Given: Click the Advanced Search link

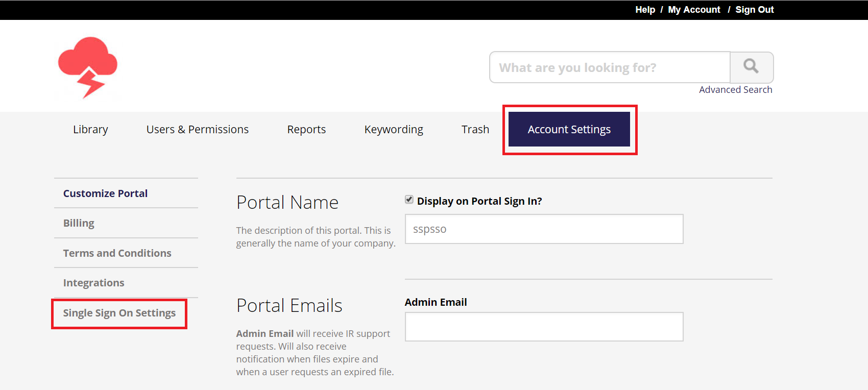Looking at the screenshot, I should 735,90.
